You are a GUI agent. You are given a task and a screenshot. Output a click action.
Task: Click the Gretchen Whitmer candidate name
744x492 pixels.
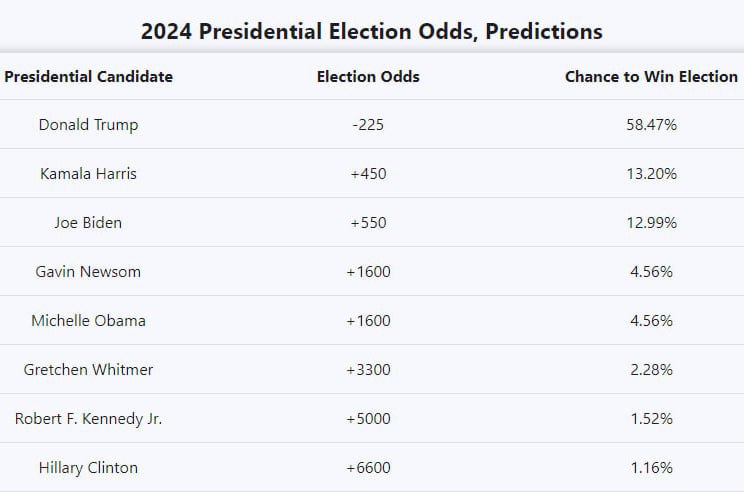[x=88, y=370]
